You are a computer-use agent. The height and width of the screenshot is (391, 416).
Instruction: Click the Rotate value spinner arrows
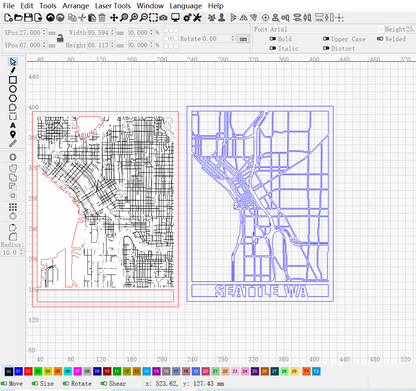coord(233,39)
